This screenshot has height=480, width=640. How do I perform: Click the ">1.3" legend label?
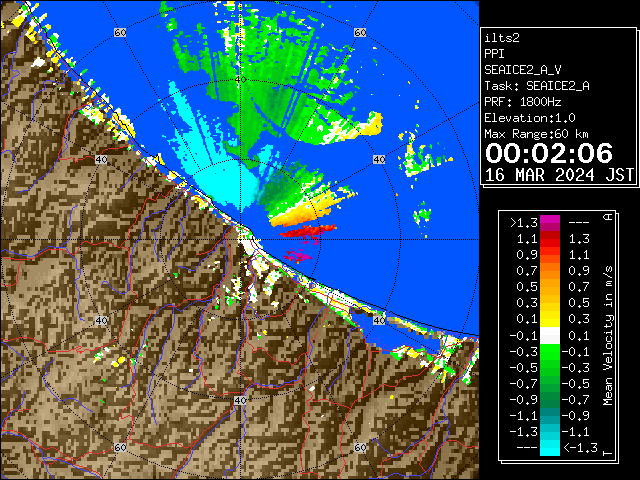coord(523,223)
